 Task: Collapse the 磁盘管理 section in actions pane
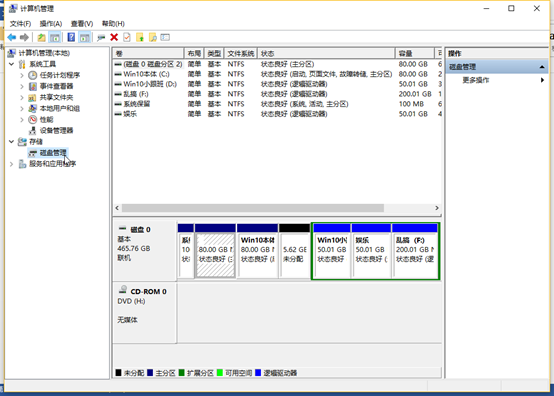tap(542, 67)
